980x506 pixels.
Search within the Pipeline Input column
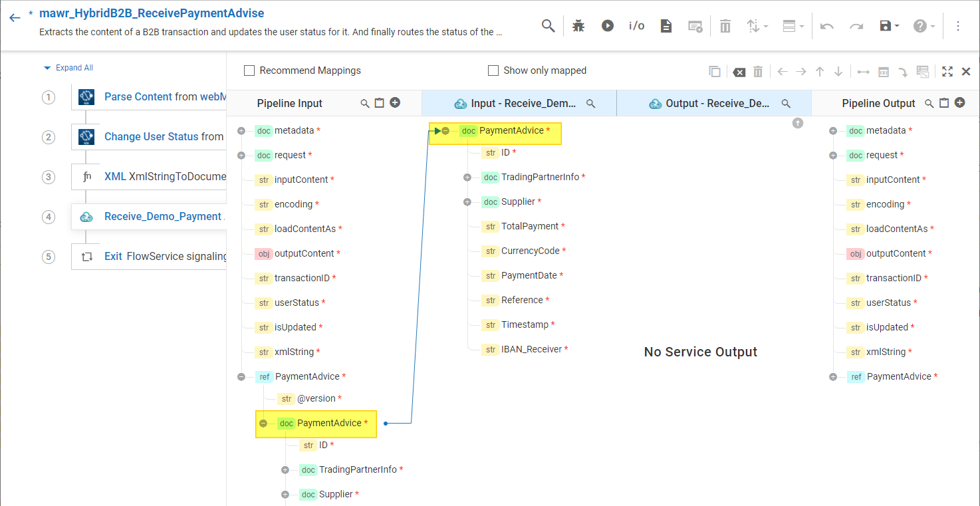pos(364,103)
